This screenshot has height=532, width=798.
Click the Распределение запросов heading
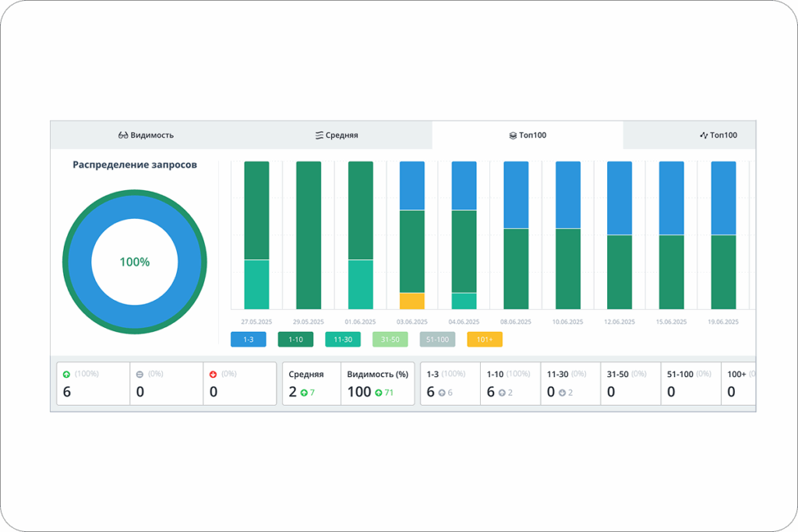(135, 165)
